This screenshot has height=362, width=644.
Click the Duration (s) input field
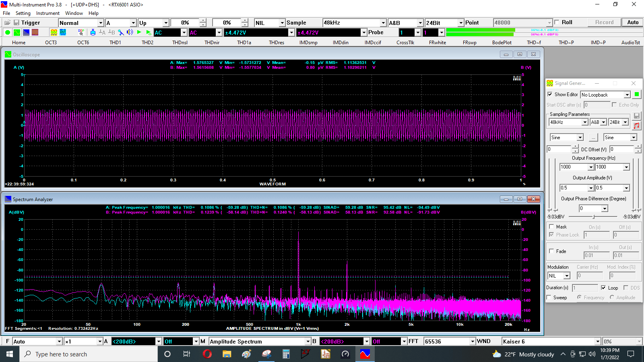(x=585, y=288)
